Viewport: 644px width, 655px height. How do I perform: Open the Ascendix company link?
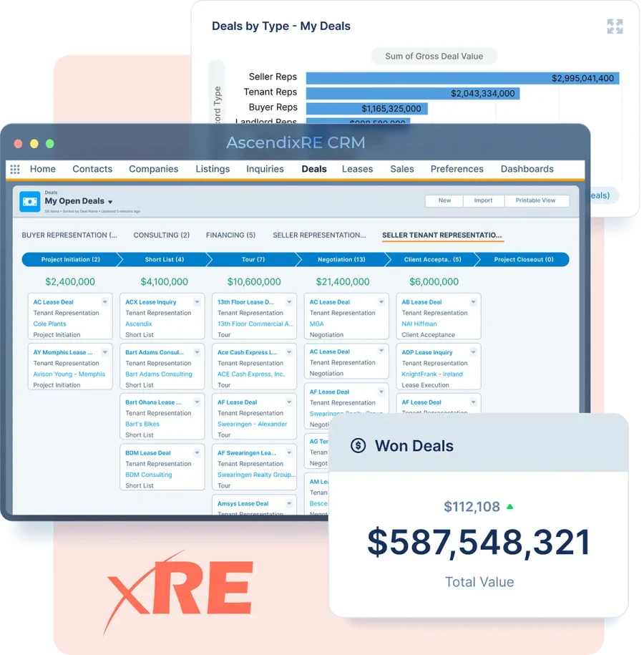click(139, 324)
